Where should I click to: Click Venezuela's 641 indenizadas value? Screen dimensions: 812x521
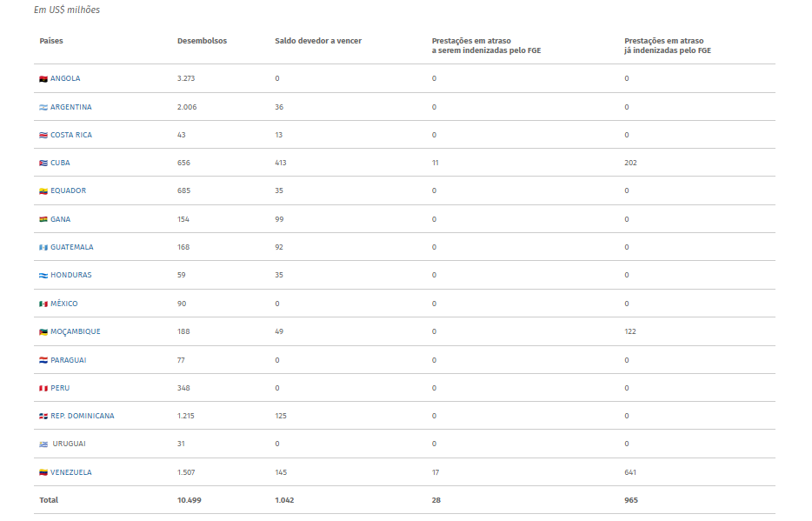tap(630, 472)
